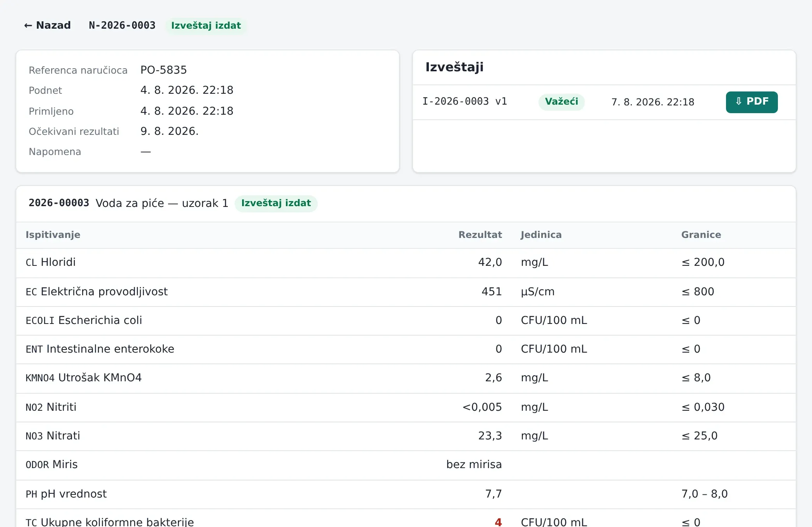Image resolution: width=812 pixels, height=527 pixels.
Task: Select the PH pH vrednost row
Action: pyautogui.click(x=406, y=494)
